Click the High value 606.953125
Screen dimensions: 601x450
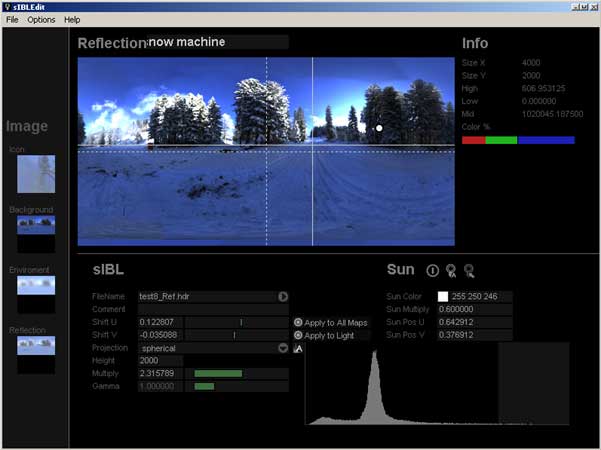[x=543, y=89]
